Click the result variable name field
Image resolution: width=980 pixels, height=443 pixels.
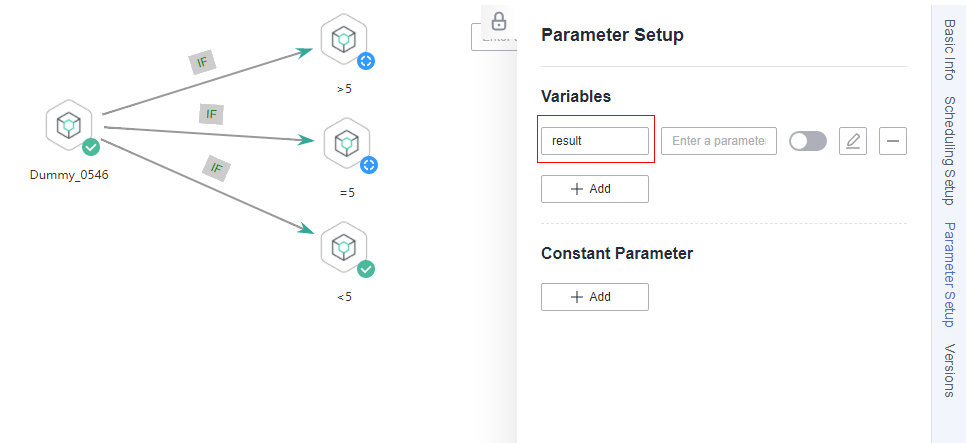point(595,141)
